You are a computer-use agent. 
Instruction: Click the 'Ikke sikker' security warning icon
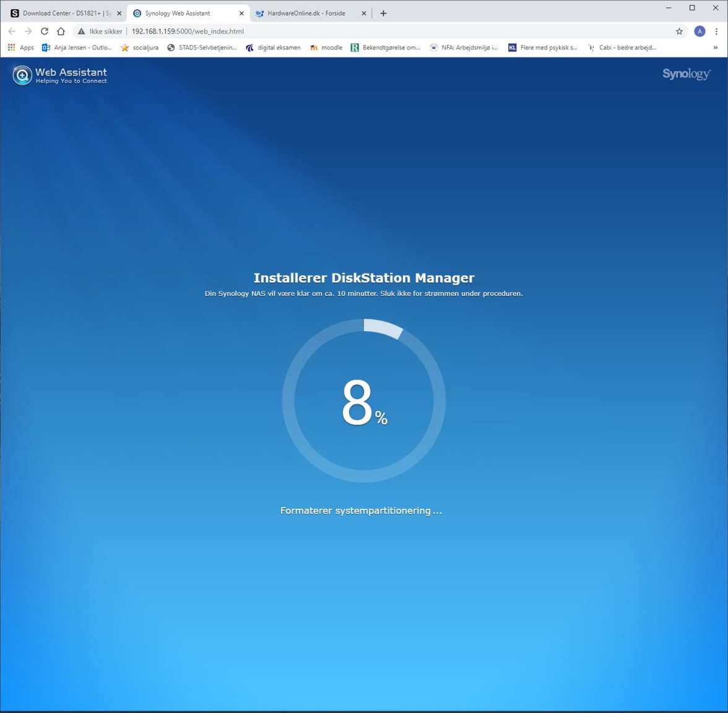click(81, 31)
